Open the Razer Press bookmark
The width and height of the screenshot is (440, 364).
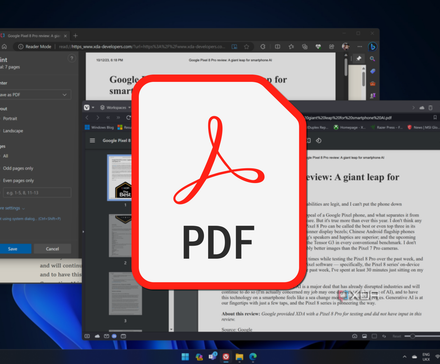(387, 127)
